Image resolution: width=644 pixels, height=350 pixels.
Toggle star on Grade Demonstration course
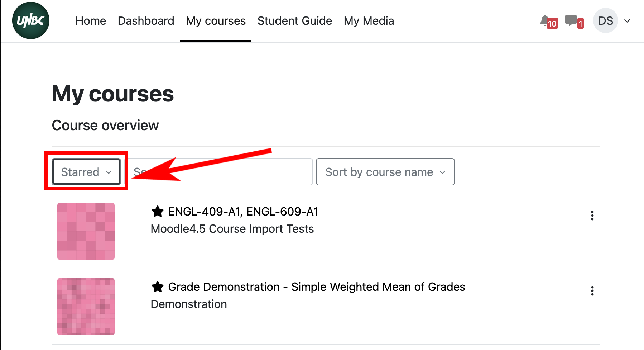[x=158, y=287]
